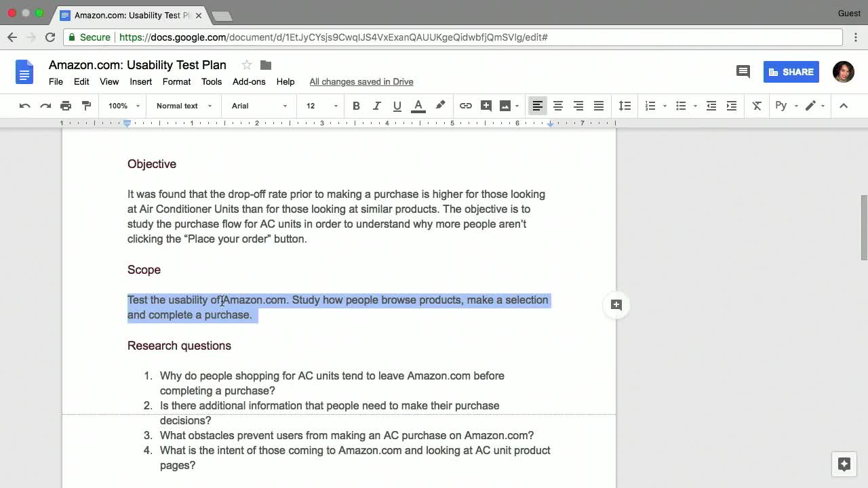Open the comments thread icon
The width and height of the screenshot is (868, 488).
(743, 72)
